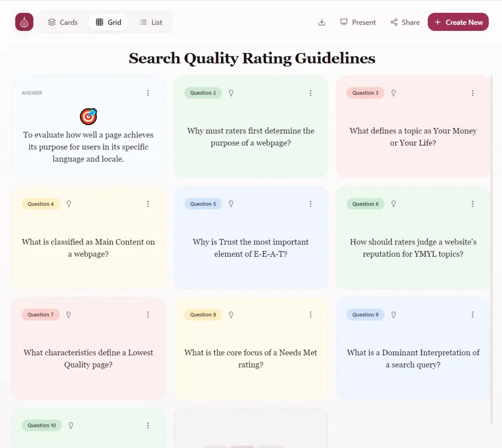Open the three-dot menu on the answer card
Viewport: 502px width, 448px height.
148,93
